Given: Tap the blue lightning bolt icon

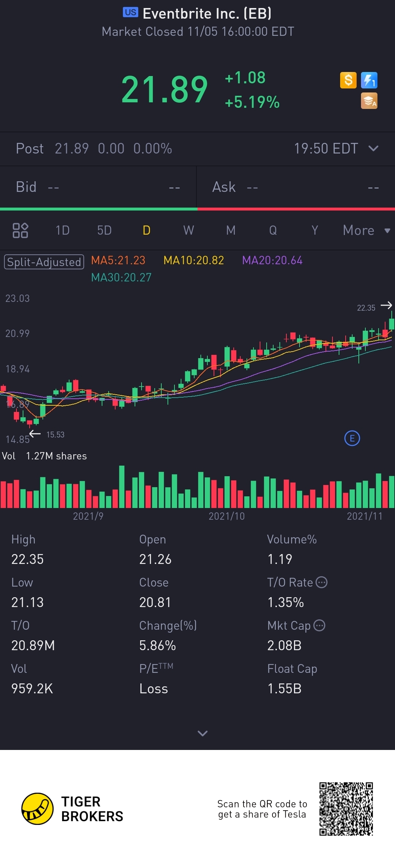Looking at the screenshot, I should (x=369, y=80).
